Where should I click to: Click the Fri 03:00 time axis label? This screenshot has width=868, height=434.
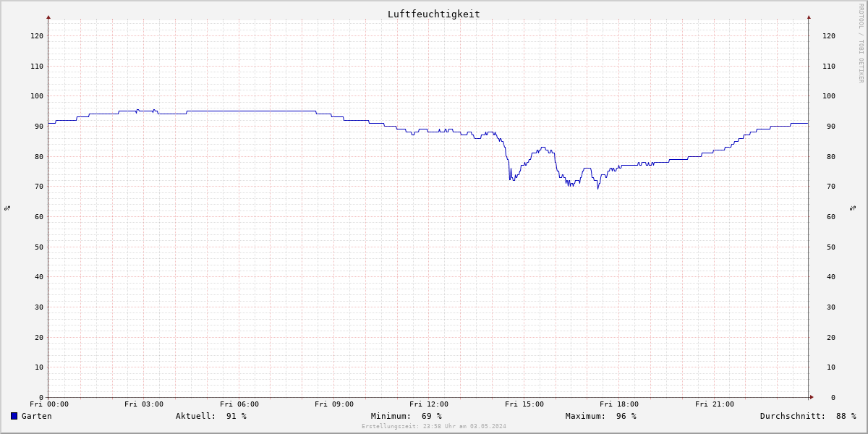pyautogui.click(x=144, y=404)
